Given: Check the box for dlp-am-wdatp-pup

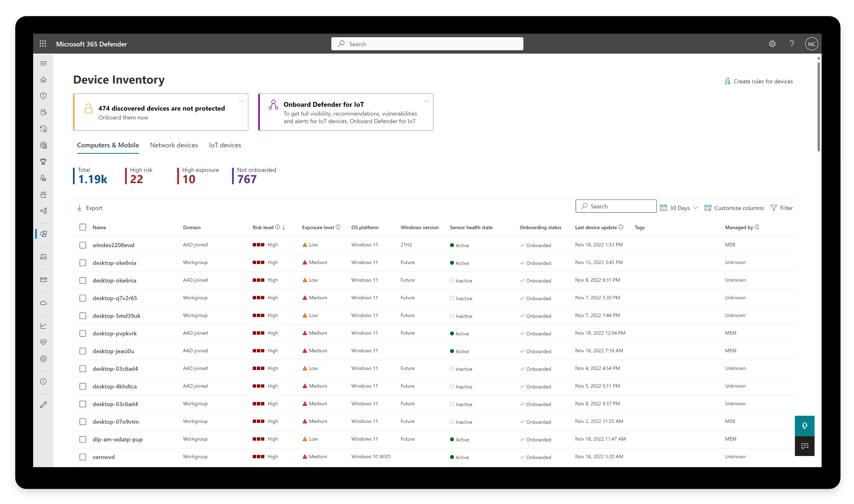Looking at the screenshot, I should click(83, 439).
